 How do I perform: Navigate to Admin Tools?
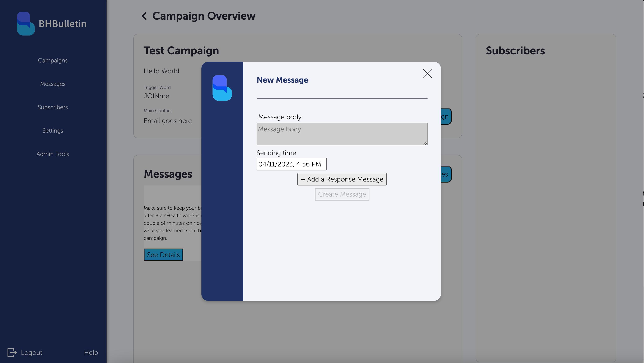pos(52,154)
